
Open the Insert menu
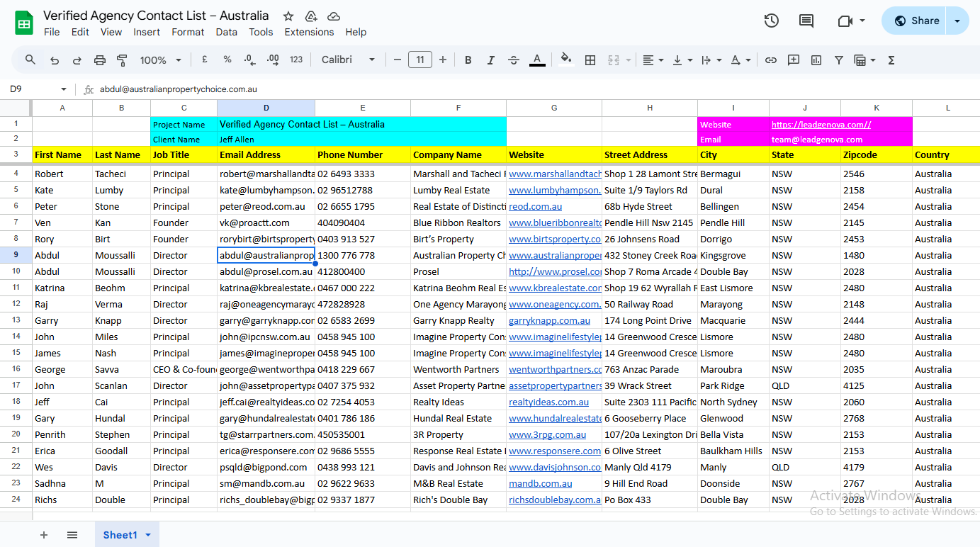(147, 32)
